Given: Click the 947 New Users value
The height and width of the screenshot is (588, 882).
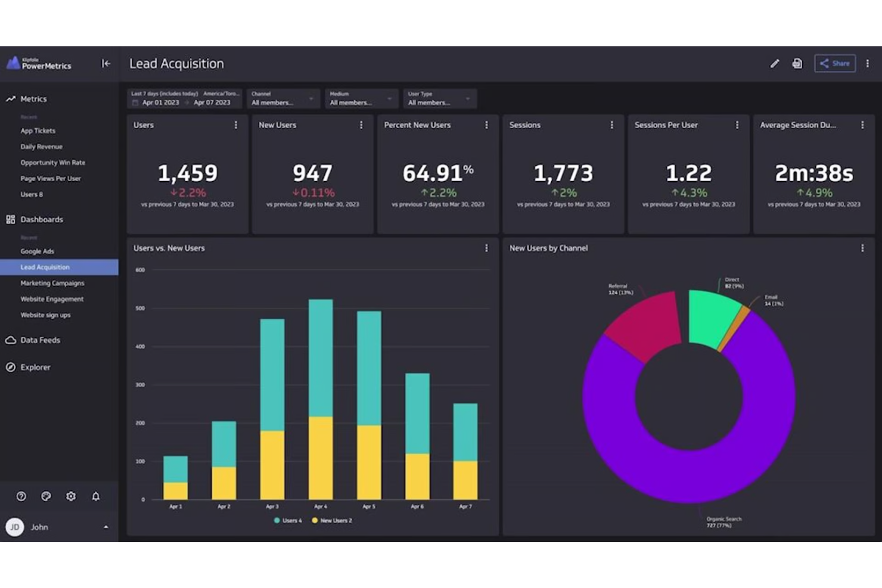Looking at the screenshot, I should pos(313,173).
